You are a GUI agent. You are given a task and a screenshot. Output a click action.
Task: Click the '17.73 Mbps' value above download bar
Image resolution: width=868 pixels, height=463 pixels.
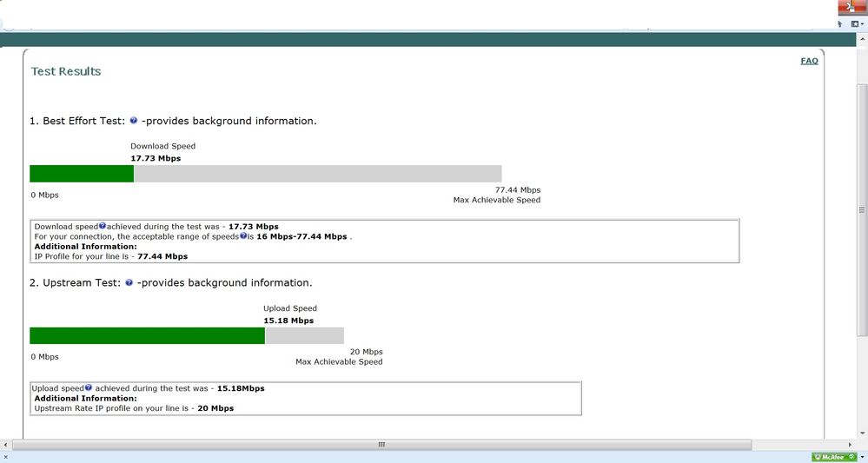[x=156, y=158]
